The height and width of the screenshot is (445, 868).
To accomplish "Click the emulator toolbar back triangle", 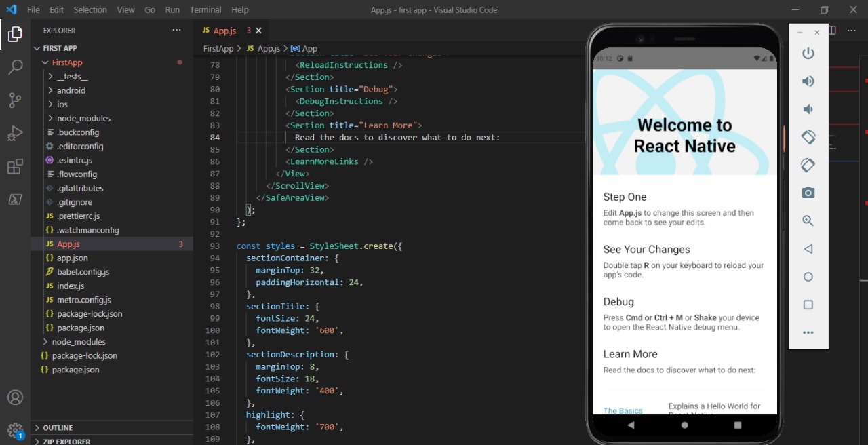I will coord(808,249).
